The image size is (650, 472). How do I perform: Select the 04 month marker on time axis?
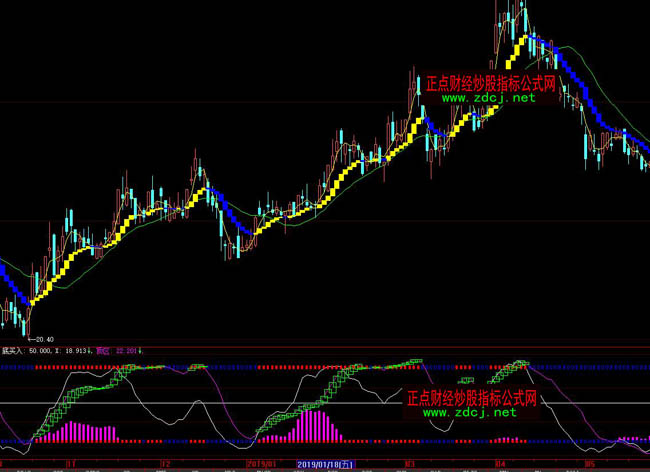tap(501, 465)
